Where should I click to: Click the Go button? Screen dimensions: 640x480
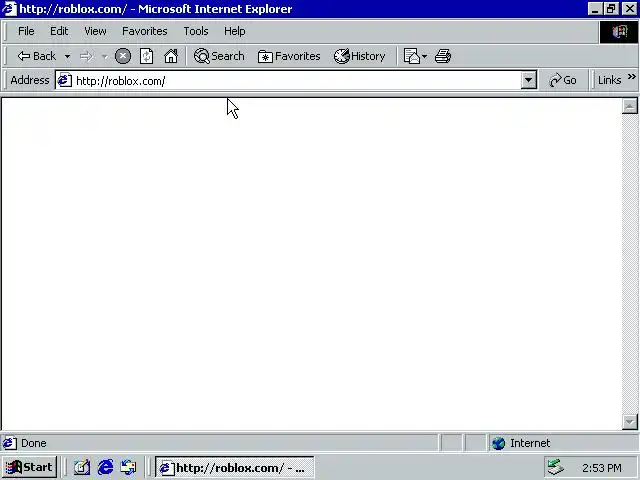(x=563, y=80)
